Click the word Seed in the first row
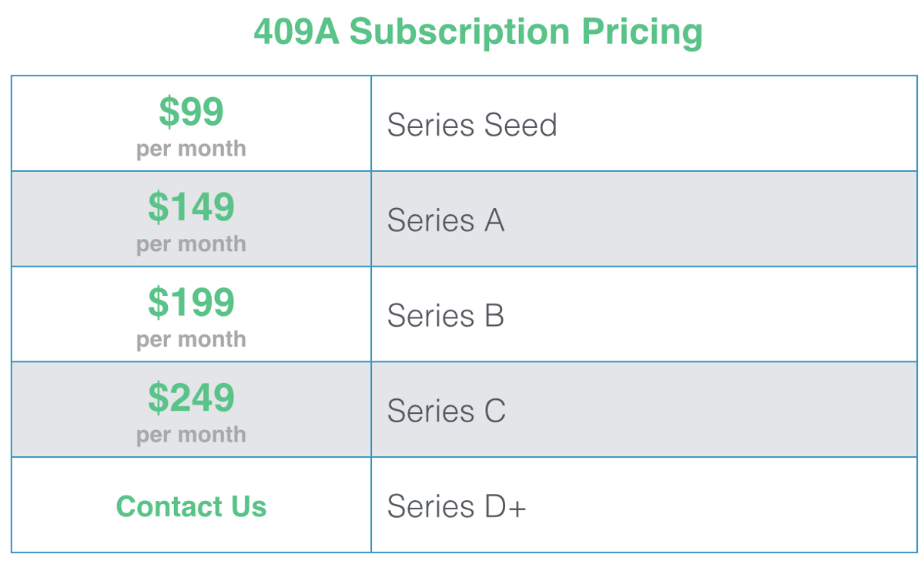Image resolution: width=924 pixels, height=561 pixels. pyautogui.click(x=521, y=125)
